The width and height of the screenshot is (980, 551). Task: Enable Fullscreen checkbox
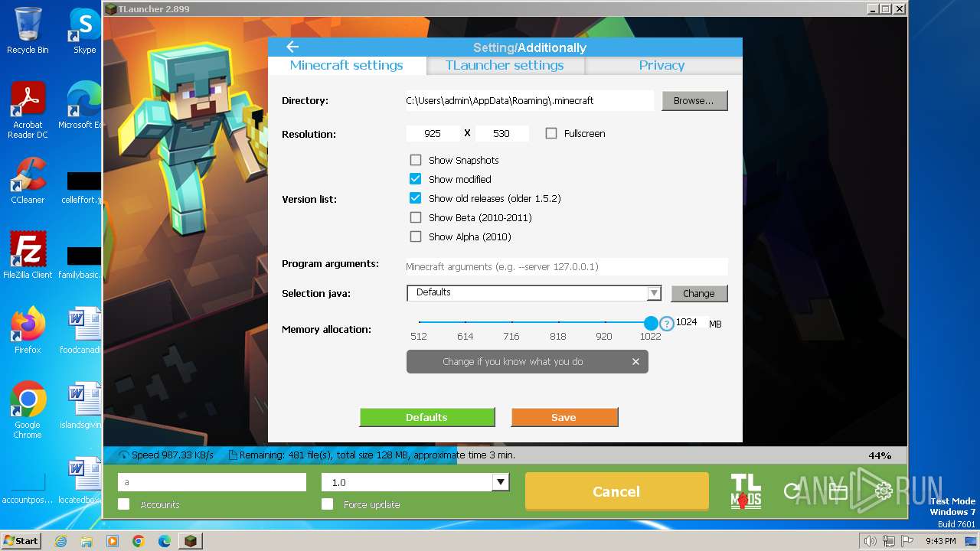point(551,133)
